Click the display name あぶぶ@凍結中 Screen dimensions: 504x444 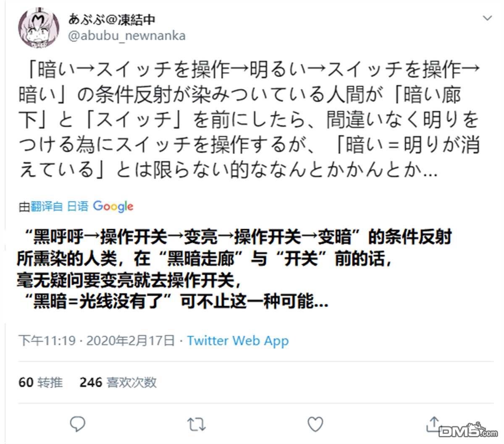tap(112, 19)
